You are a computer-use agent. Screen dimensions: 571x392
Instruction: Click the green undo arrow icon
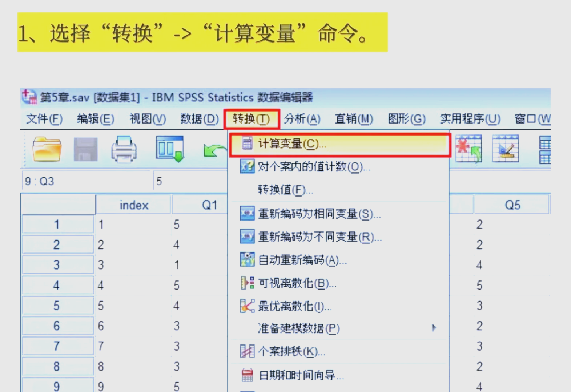click(x=214, y=150)
